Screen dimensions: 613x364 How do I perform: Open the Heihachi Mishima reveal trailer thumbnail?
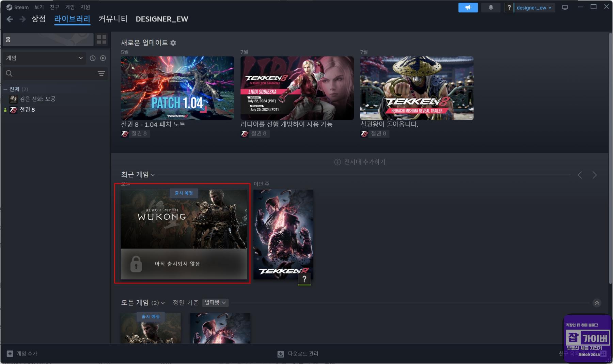417,88
